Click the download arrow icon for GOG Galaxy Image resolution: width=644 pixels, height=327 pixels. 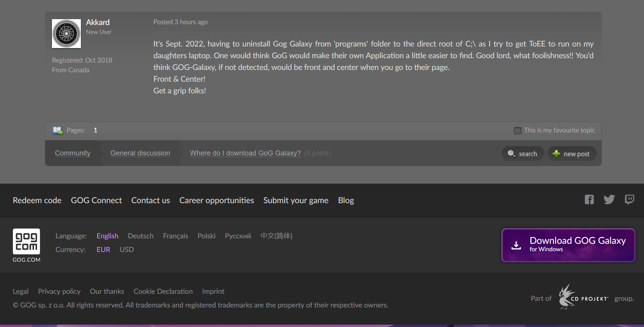tap(516, 245)
